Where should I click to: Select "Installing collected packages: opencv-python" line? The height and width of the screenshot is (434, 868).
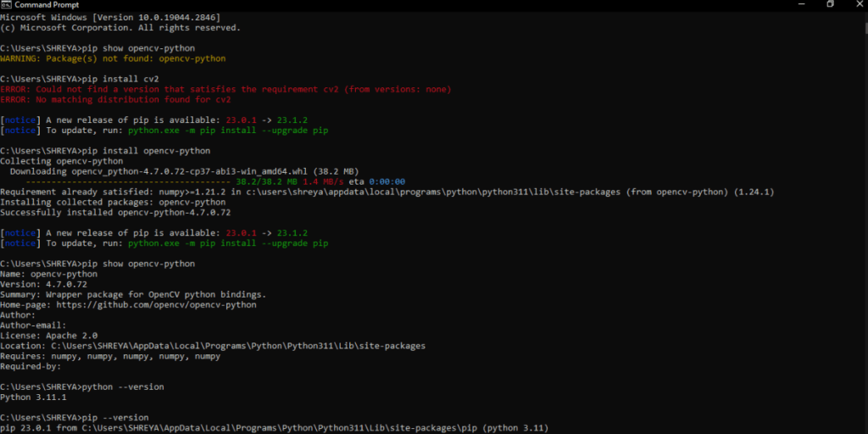coord(113,202)
